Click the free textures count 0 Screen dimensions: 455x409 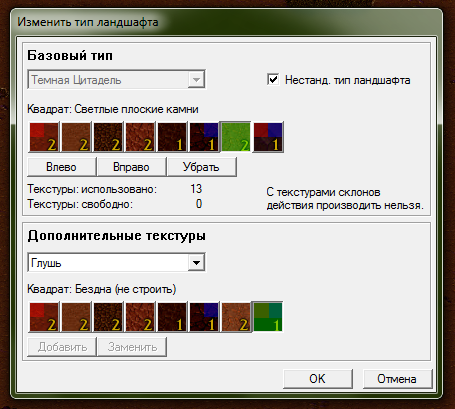coord(199,204)
